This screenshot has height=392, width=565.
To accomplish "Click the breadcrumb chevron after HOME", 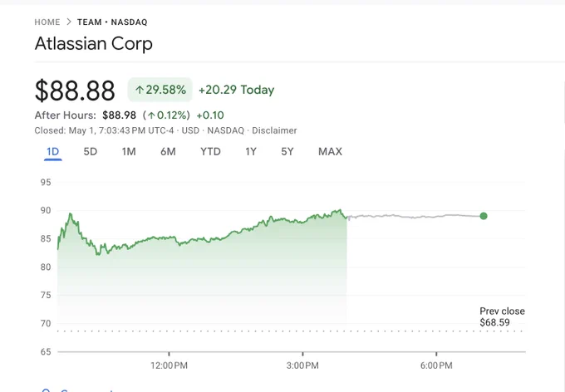I will pyautogui.click(x=69, y=22).
